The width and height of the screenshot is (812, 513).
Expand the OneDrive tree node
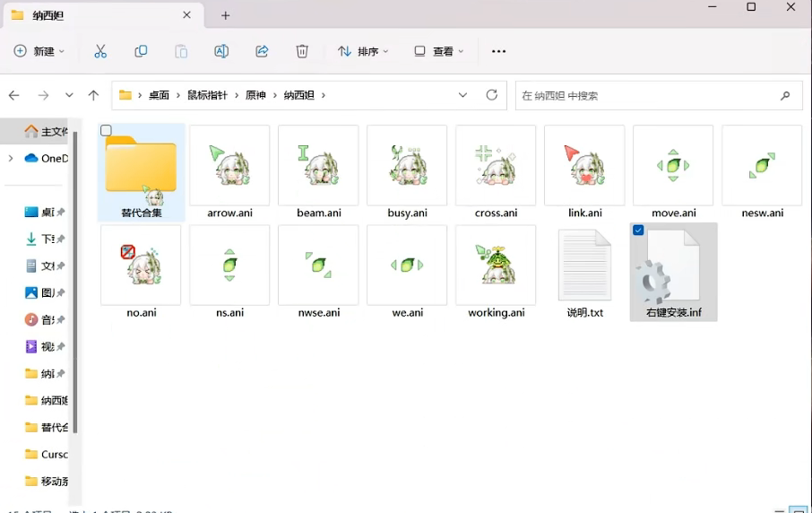[11, 159]
